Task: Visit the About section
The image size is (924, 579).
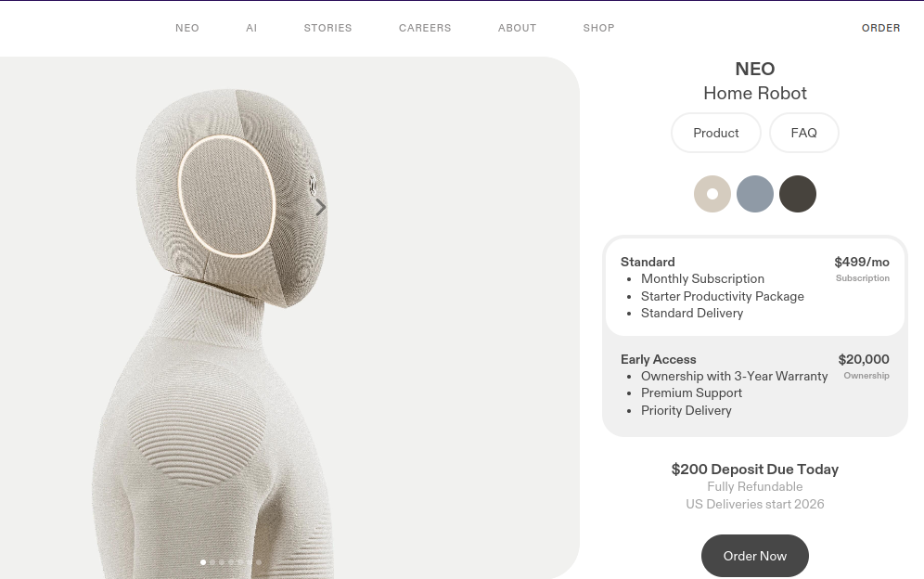Action: click(517, 28)
